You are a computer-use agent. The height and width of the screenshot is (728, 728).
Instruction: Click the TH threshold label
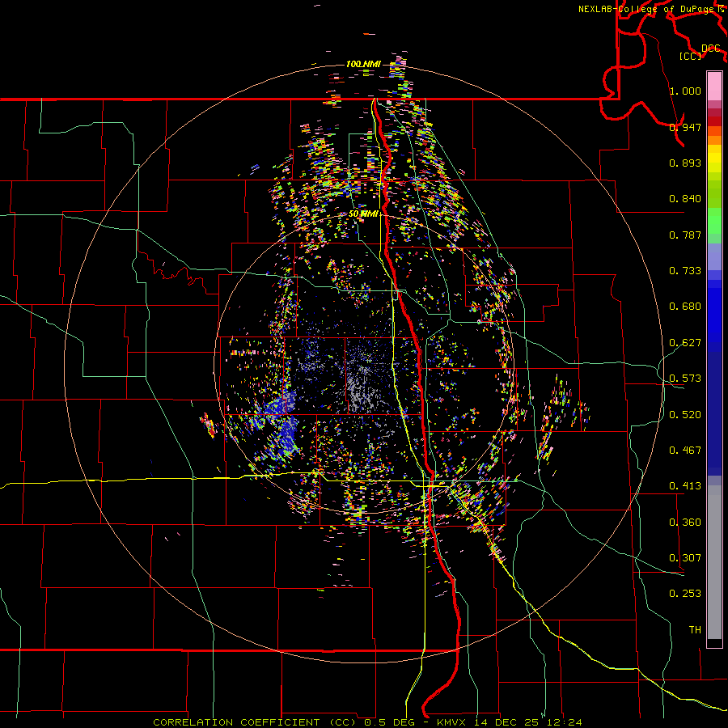[695, 629]
